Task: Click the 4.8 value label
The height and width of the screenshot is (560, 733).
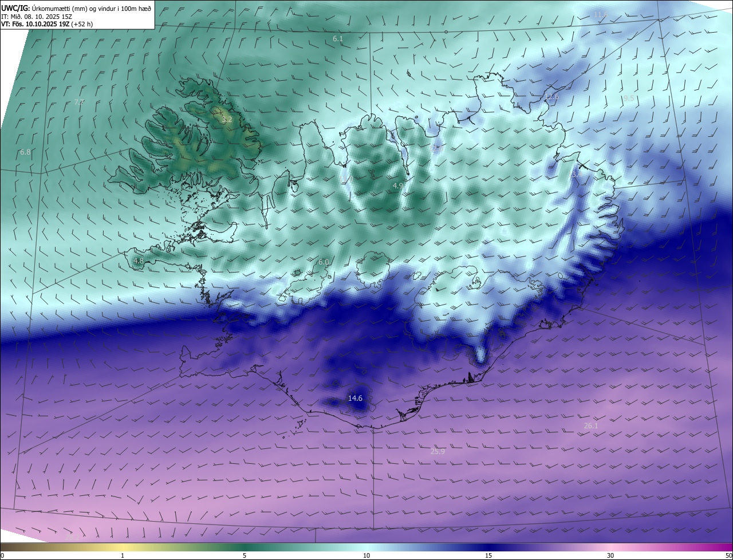Action: (139, 261)
